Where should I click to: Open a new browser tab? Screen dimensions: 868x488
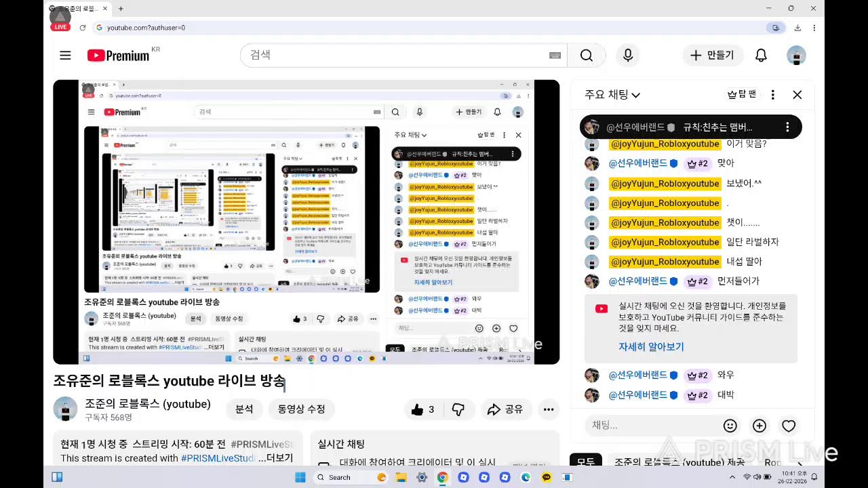[x=121, y=9]
